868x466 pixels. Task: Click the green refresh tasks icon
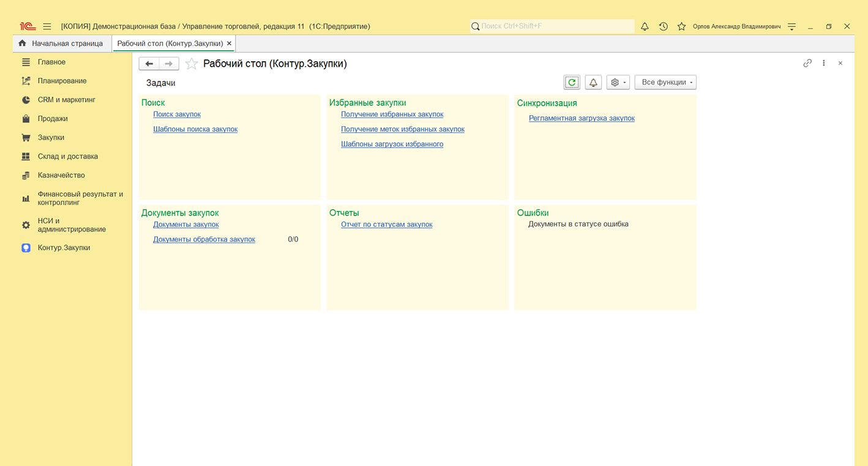click(572, 83)
